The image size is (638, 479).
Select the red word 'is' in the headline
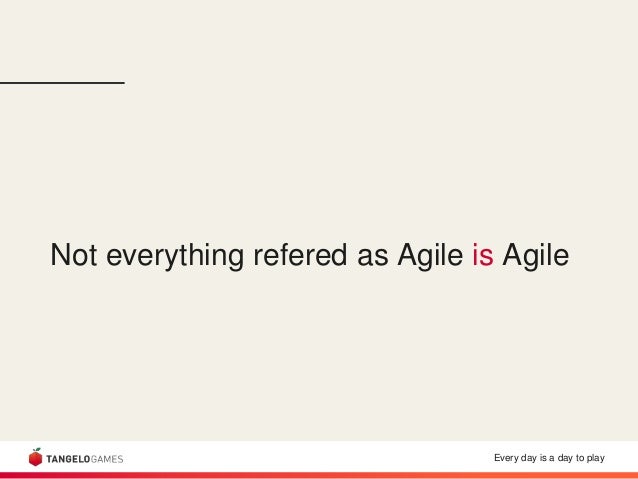[x=483, y=255]
